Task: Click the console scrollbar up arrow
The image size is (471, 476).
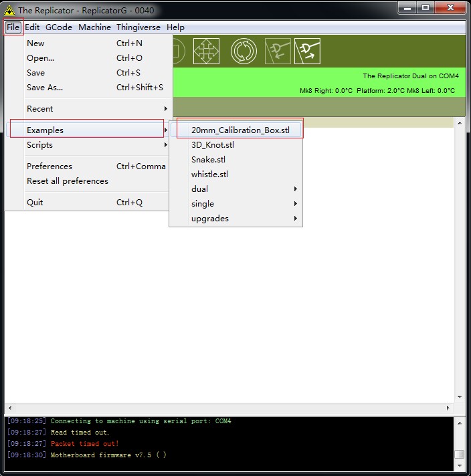Action: (x=460, y=423)
